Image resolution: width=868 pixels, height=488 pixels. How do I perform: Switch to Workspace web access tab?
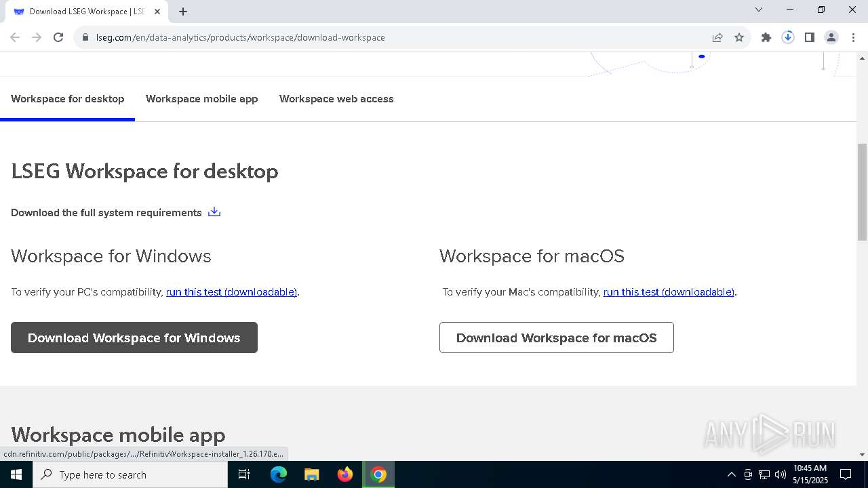(x=336, y=99)
